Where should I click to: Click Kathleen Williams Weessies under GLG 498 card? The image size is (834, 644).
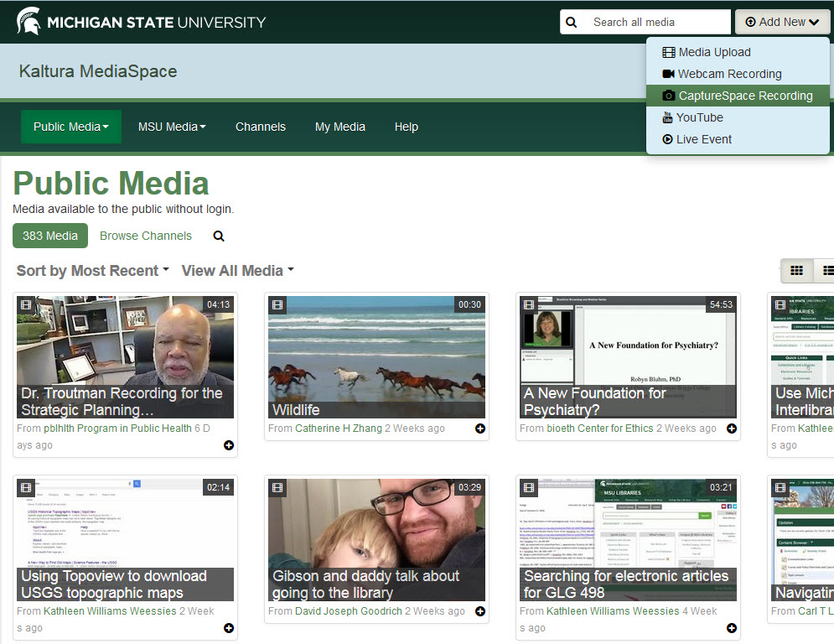point(614,611)
